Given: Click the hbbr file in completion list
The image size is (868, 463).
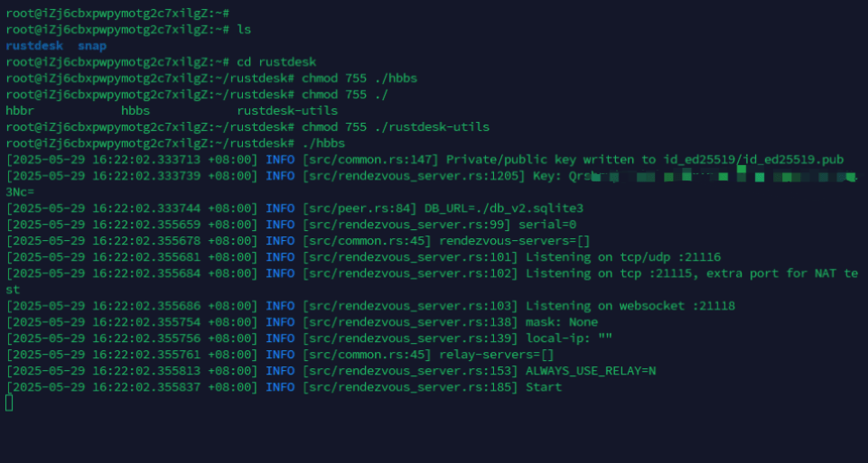Looking at the screenshot, I should pos(20,111).
